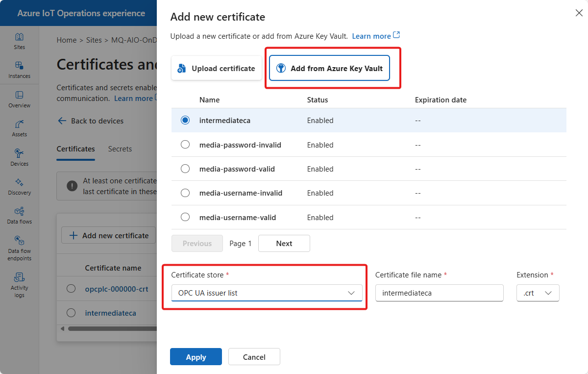The width and height of the screenshot is (588, 374).
Task: Click the Apply button
Action: [x=196, y=357]
